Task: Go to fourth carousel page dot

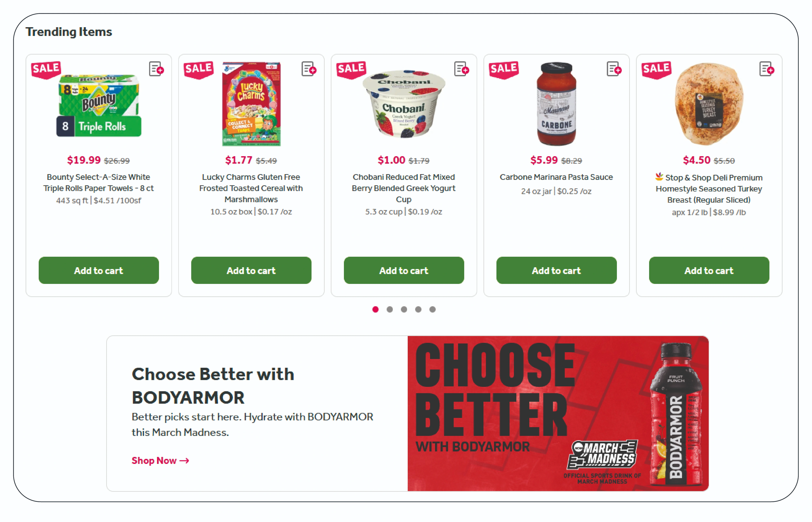Action: click(x=418, y=309)
